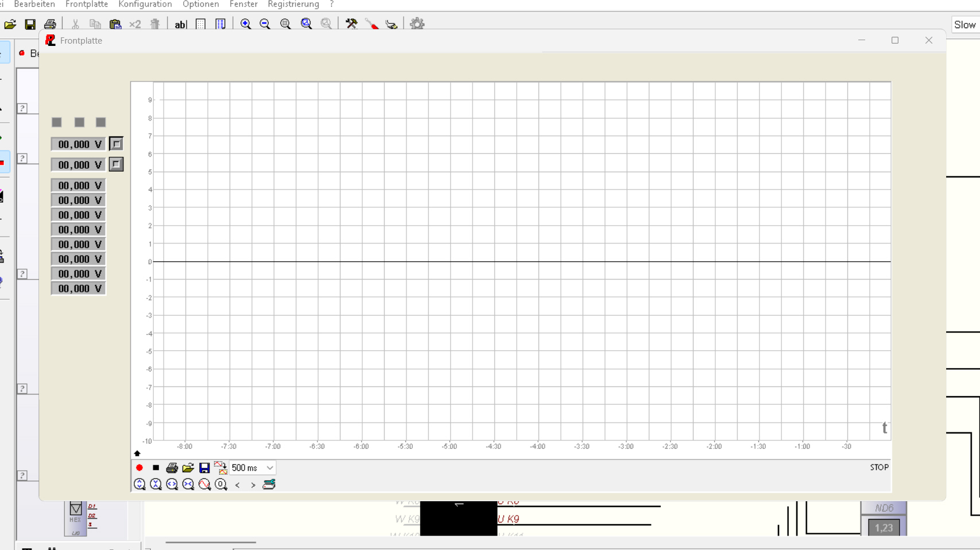This screenshot has height=550, width=980.
Task: Print the plot using the chart printer icon
Action: click(x=172, y=468)
